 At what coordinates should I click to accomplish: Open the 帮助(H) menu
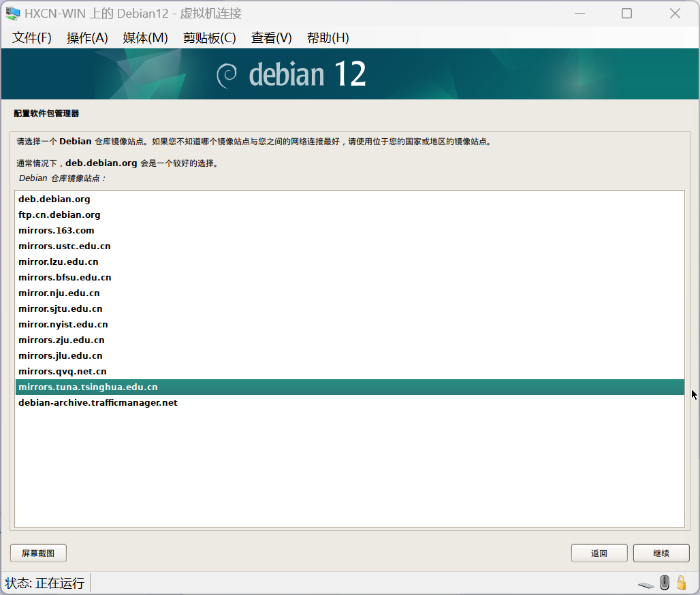(x=328, y=38)
